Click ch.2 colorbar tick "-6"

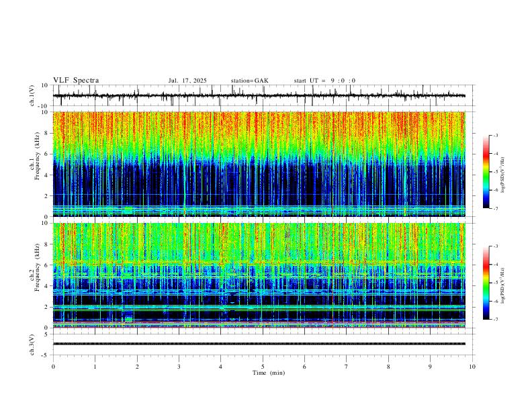pyautogui.click(x=496, y=301)
